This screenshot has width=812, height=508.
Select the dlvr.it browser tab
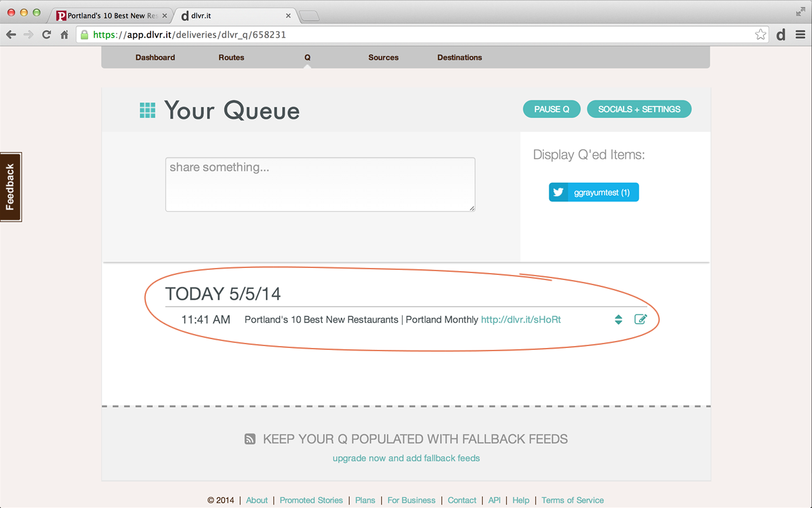[x=235, y=15]
